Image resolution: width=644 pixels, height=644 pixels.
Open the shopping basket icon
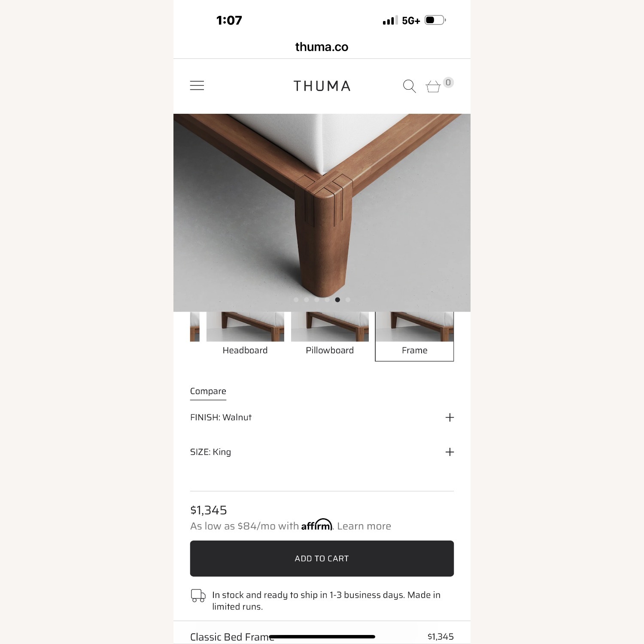[433, 86]
